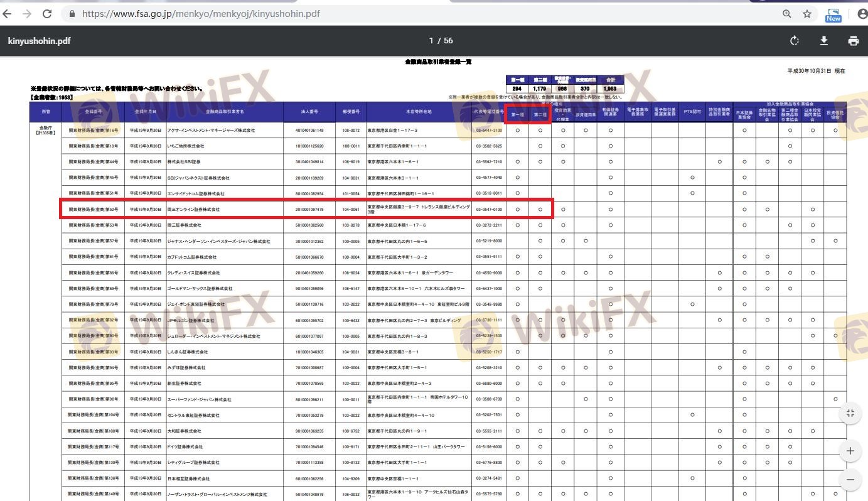
Task: Fit the PDF to page
Action: [x=850, y=413]
